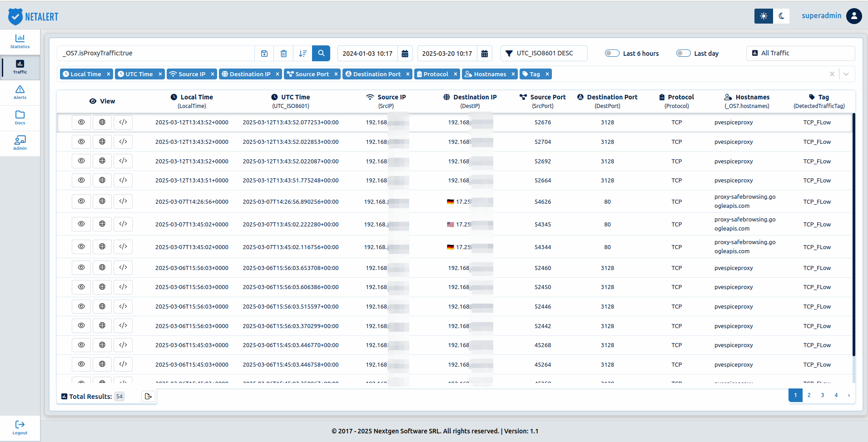
Task: Remove the UTC Time column chip
Action: (160, 74)
